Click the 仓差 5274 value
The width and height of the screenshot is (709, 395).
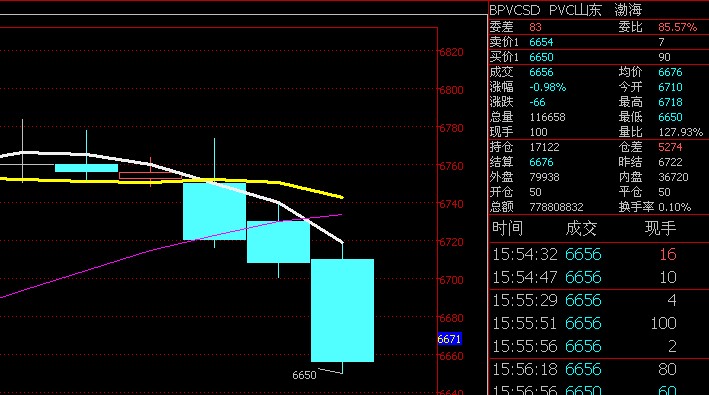pos(670,147)
